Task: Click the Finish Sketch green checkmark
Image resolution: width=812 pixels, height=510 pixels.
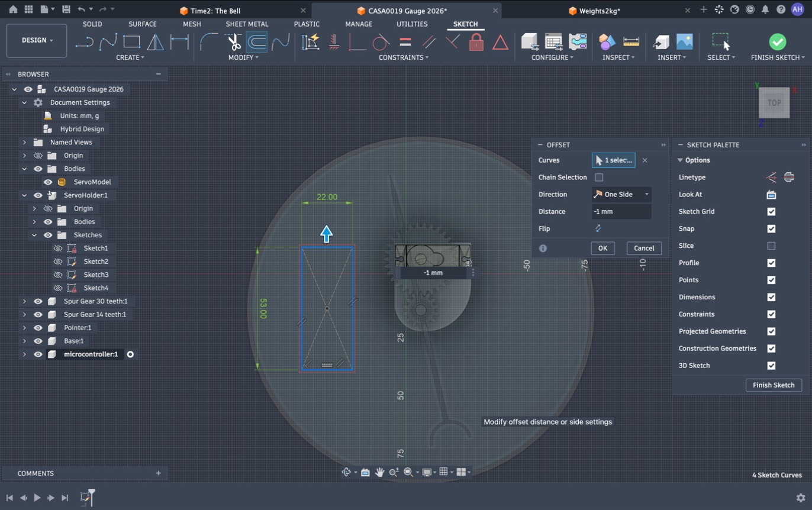Action: pyautogui.click(x=778, y=41)
